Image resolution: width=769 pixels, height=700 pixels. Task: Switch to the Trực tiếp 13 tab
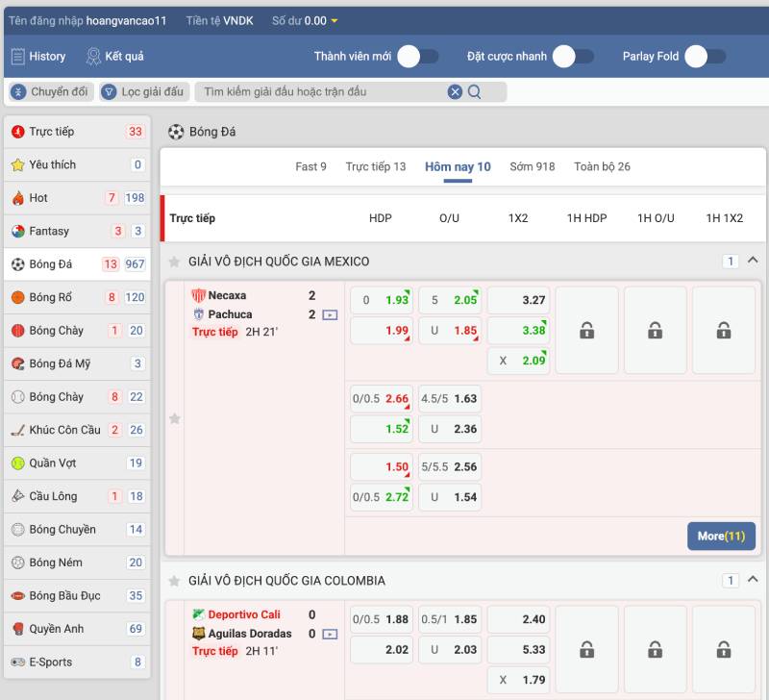375,166
